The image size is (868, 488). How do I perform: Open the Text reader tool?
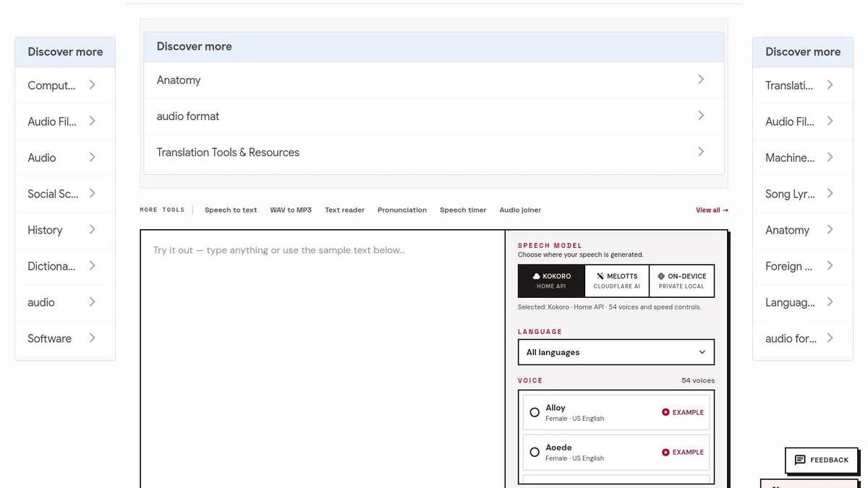(x=344, y=210)
